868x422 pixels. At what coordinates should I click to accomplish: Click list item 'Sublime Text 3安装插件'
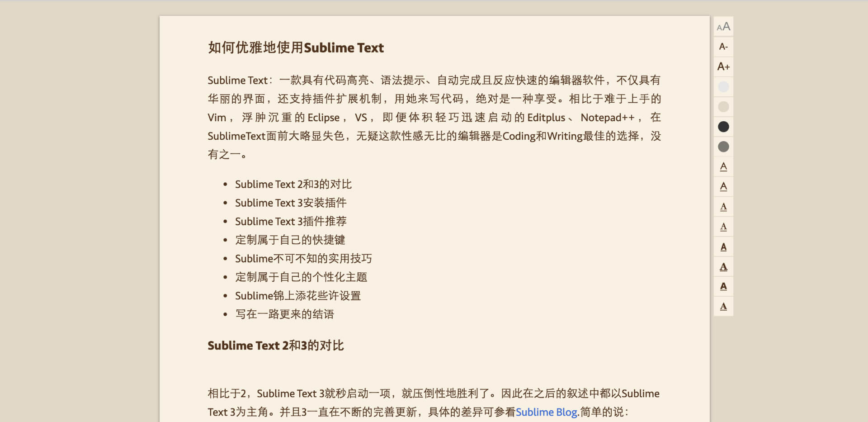click(291, 203)
